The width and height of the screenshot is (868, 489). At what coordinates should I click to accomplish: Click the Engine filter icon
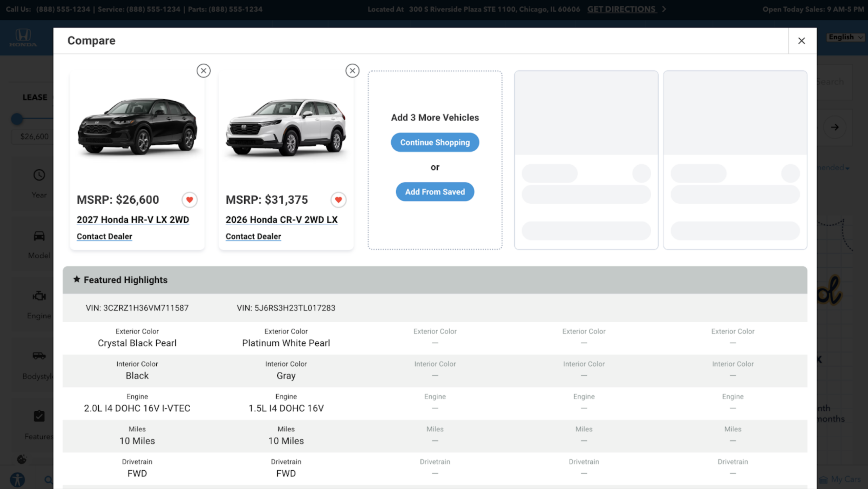tap(39, 296)
